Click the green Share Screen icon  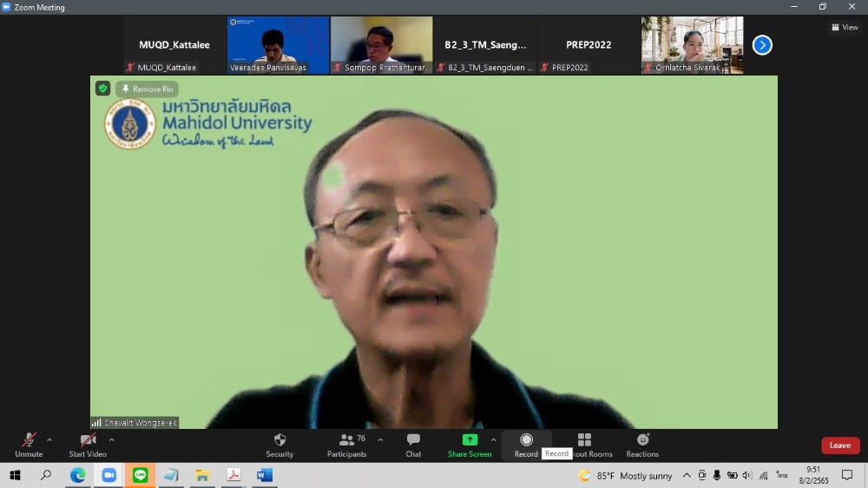470,440
